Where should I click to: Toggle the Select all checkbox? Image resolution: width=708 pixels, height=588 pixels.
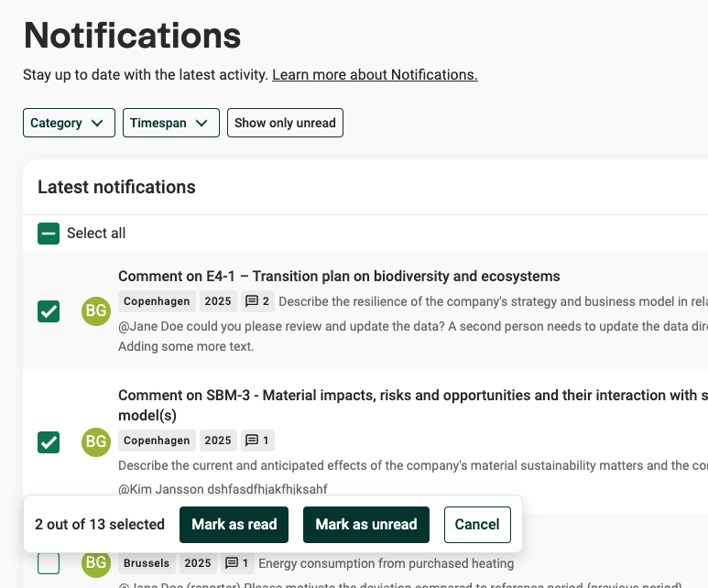click(49, 234)
